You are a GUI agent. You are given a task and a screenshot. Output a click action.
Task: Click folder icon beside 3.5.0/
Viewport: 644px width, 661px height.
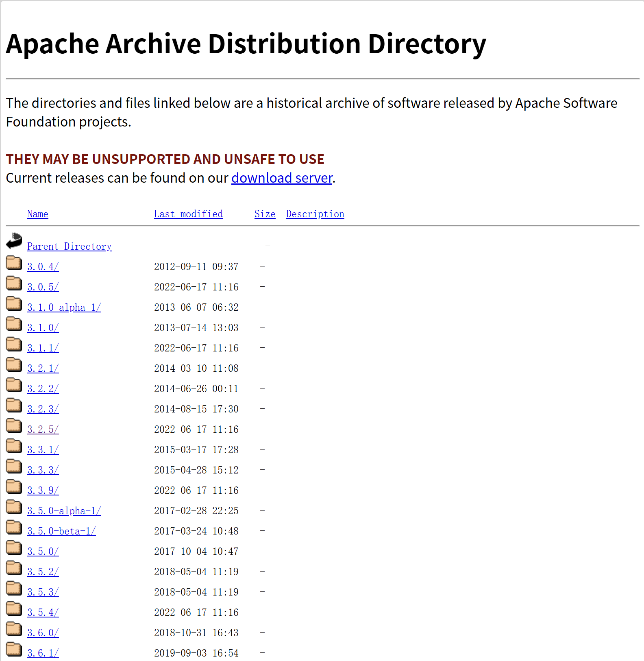click(14, 548)
